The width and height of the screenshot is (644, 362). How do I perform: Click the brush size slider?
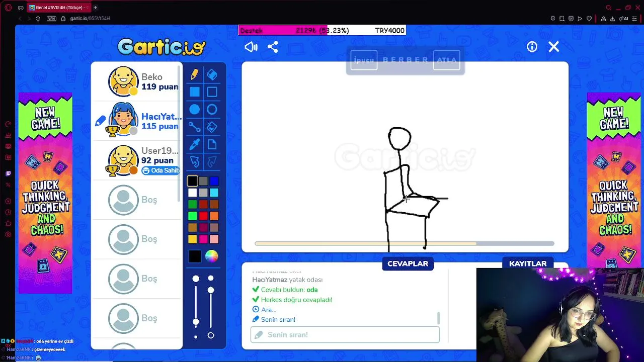click(196, 307)
